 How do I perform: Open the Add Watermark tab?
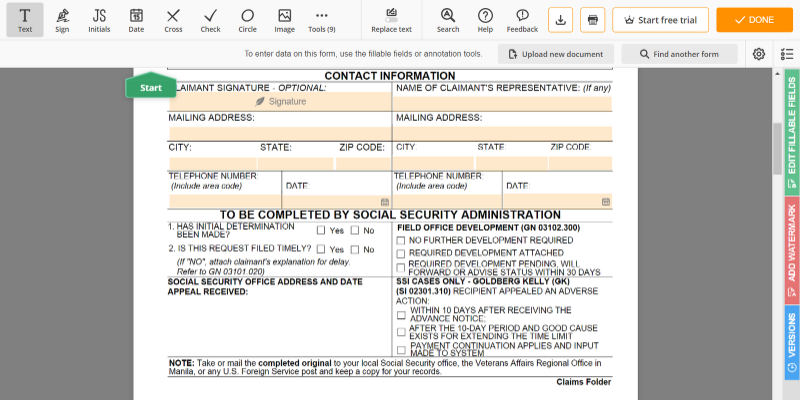click(x=792, y=251)
